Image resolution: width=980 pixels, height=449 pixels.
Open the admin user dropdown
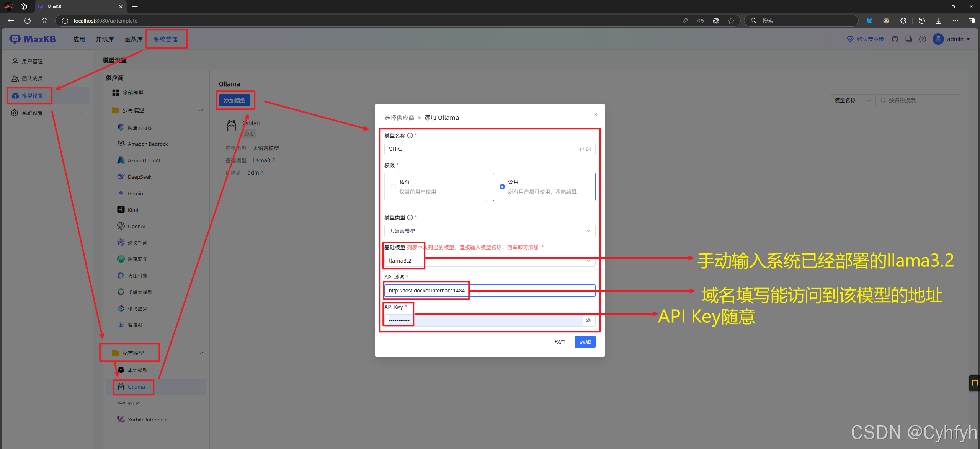click(952, 39)
